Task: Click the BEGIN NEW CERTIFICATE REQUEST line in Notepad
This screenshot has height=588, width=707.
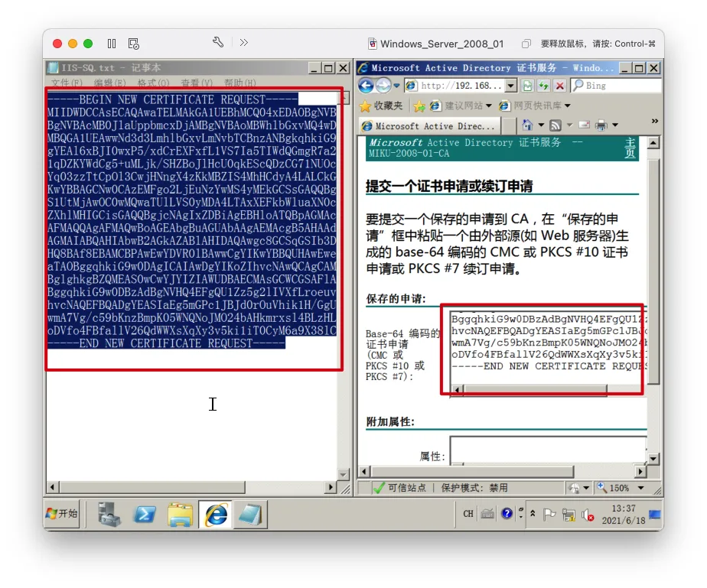Action: 173,99
